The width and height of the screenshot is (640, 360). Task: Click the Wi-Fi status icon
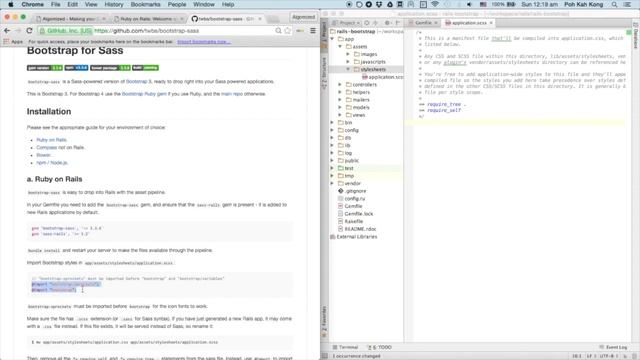[435, 4]
